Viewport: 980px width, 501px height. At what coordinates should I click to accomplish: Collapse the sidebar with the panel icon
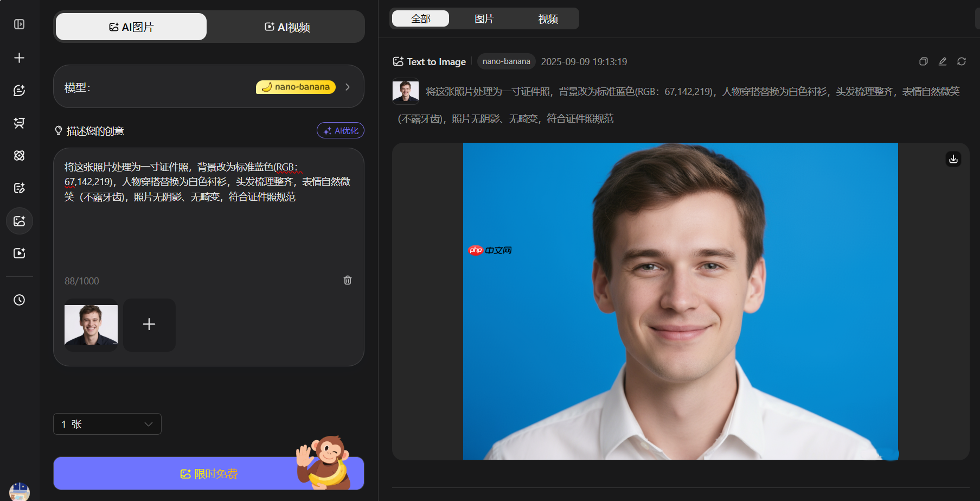[x=20, y=24]
